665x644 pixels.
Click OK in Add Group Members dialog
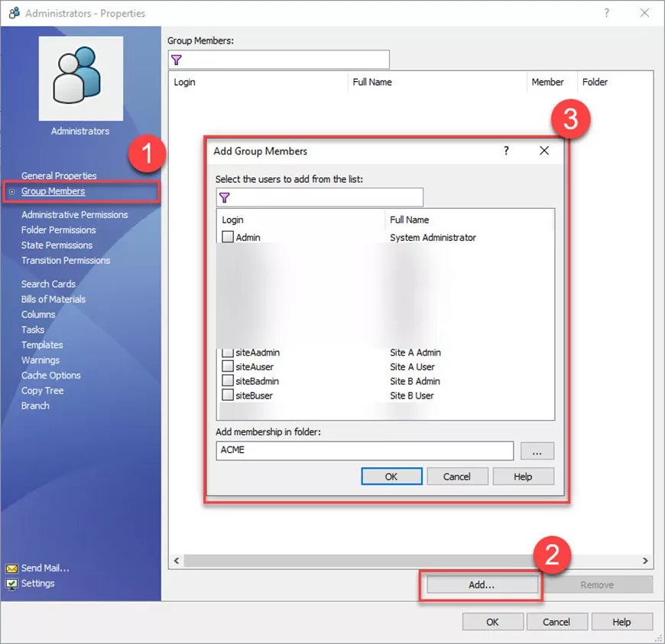(x=391, y=476)
